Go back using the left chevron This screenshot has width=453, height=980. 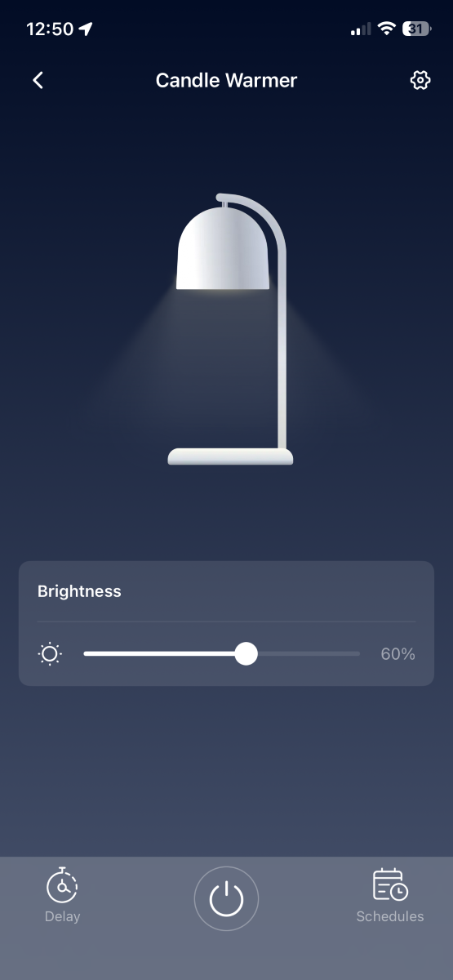coord(38,80)
